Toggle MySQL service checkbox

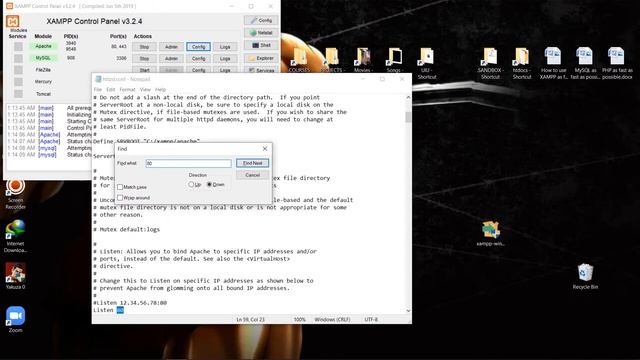18,58
